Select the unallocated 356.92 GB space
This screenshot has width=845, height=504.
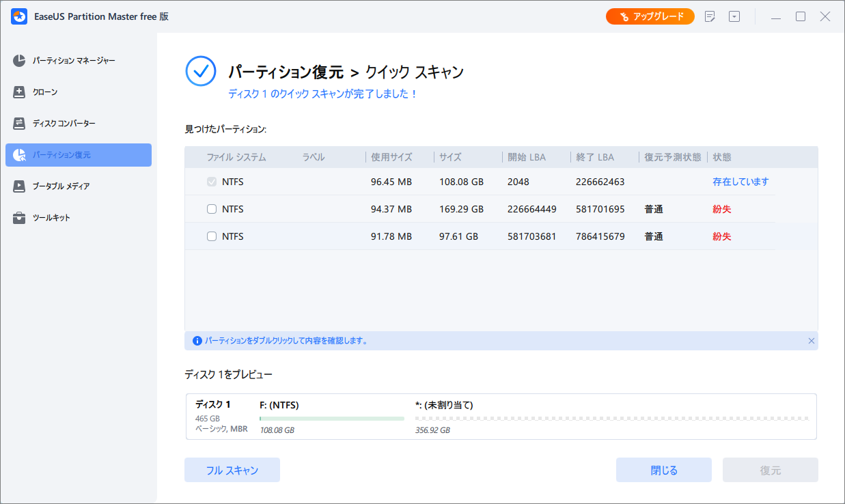point(611,417)
